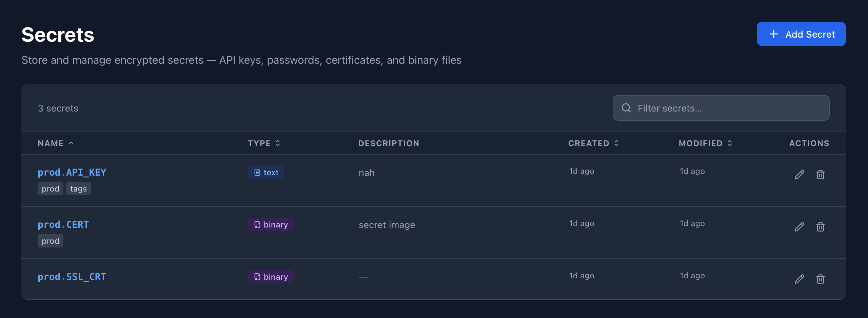Open the prod.API_KEY secret link
Viewport: 868px width, 318px height.
pos(72,172)
